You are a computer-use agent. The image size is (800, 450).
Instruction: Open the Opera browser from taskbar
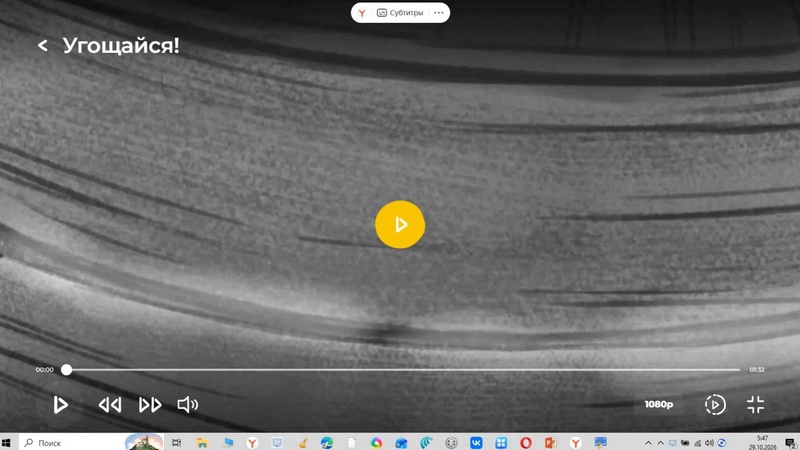pos(526,442)
